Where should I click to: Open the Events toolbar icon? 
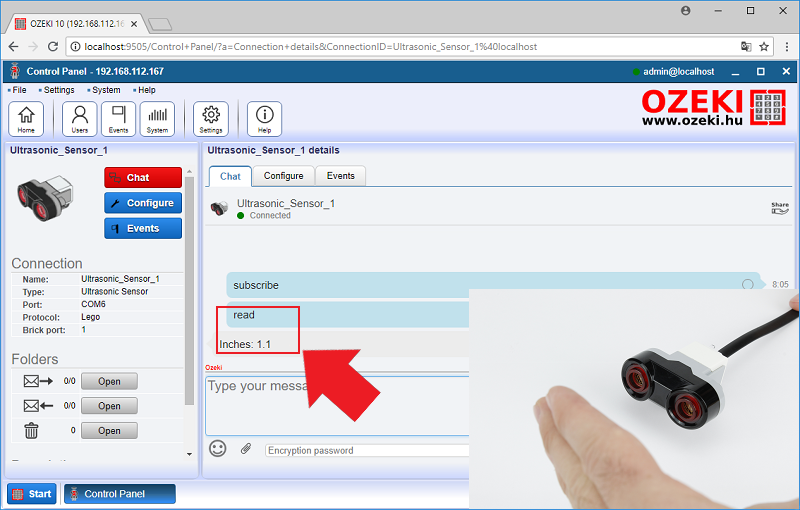tap(118, 118)
